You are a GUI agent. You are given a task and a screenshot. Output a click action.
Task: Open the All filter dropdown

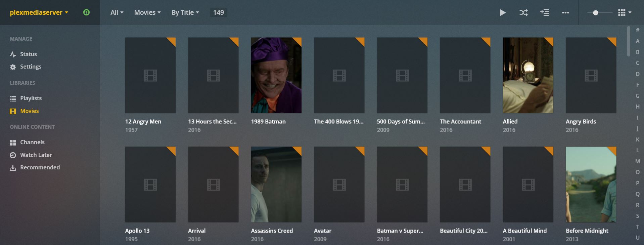click(117, 12)
